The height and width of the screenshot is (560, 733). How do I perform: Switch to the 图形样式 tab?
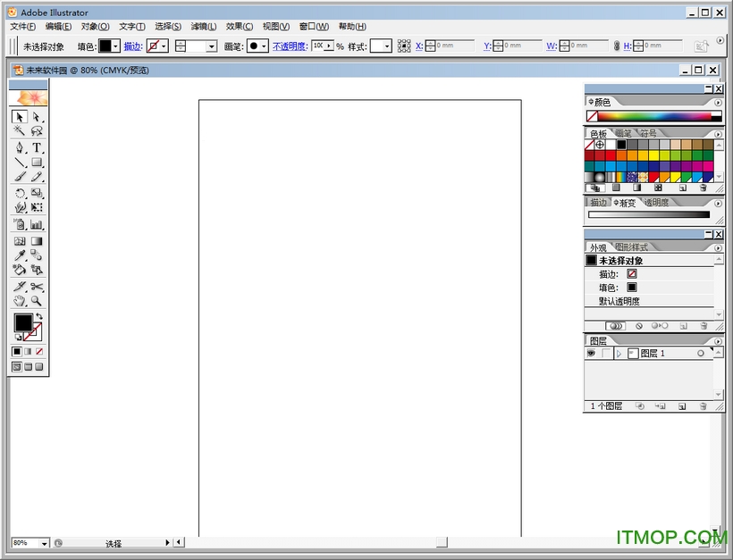tap(631, 247)
